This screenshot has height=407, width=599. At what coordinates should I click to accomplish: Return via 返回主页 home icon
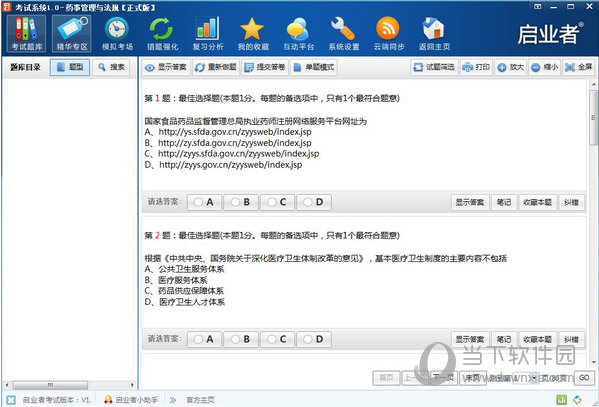coord(434,34)
